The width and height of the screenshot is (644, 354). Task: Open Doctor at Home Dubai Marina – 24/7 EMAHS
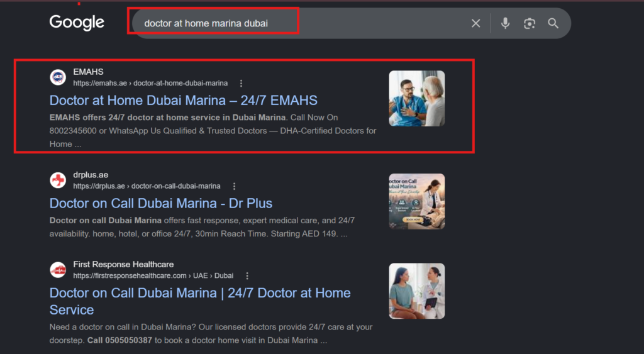(x=183, y=100)
